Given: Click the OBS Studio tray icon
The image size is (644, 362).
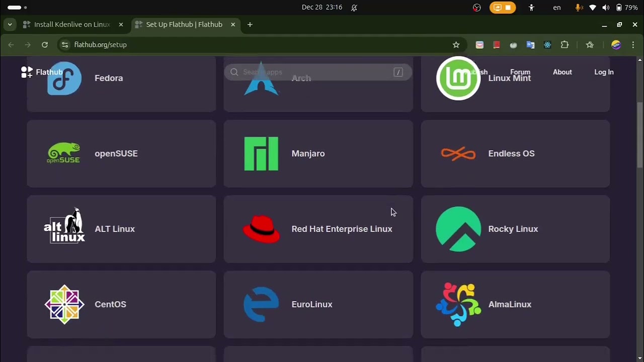Looking at the screenshot, I should tap(477, 8).
